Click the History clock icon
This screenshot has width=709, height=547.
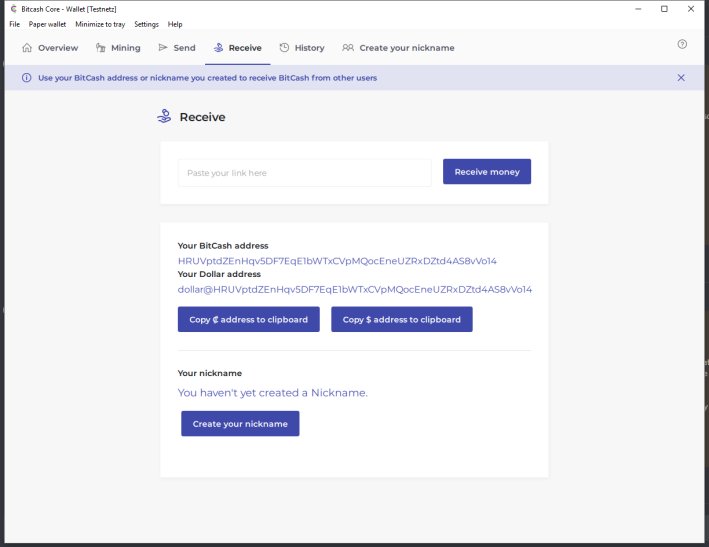(284, 47)
